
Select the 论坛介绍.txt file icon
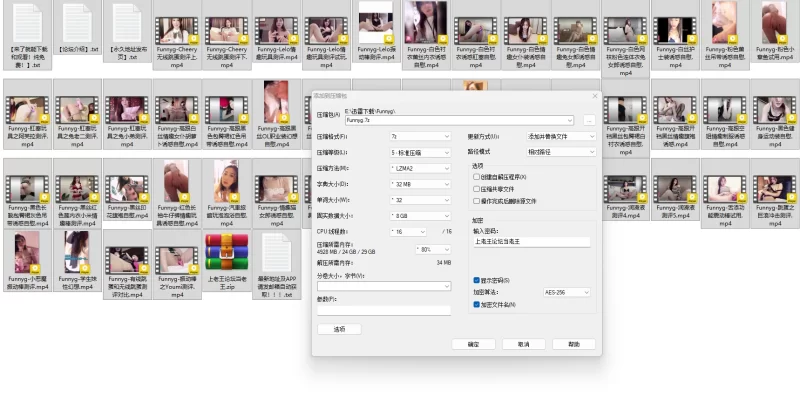[x=77, y=22]
